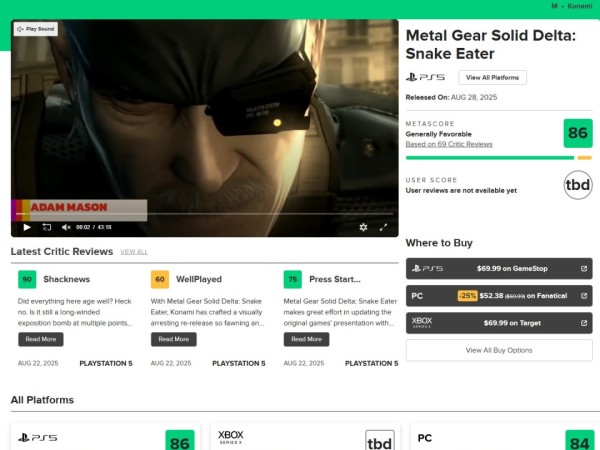The image size is (600, 450).
Task: Seek along the video progress bar
Action: [205, 214]
